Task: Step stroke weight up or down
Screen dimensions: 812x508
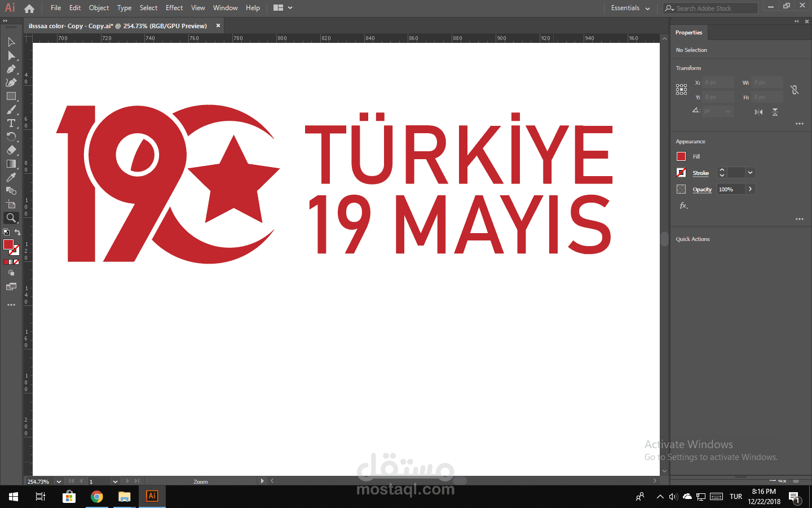Action: click(x=722, y=173)
